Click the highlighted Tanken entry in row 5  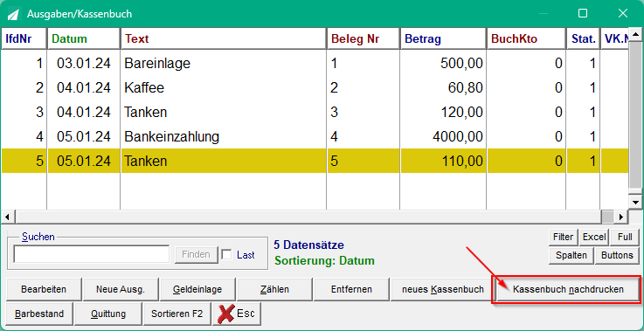pyautogui.click(x=146, y=161)
